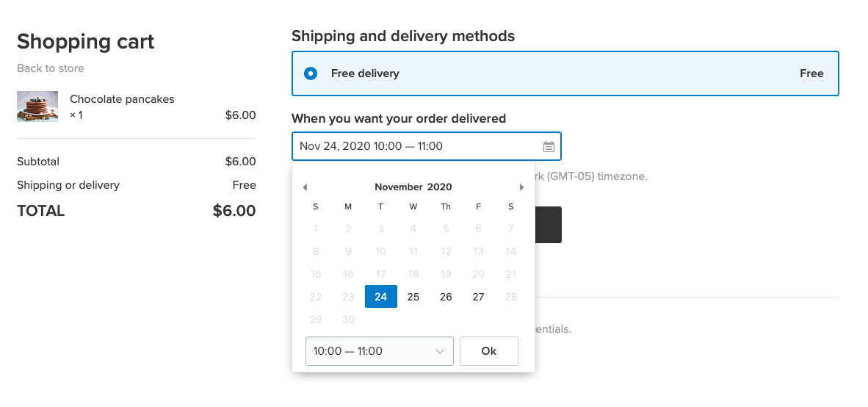The height and width of the screenshot is (407, 868).
Task: Click the Shopping cart heading
Action: (x=86, y=41)
